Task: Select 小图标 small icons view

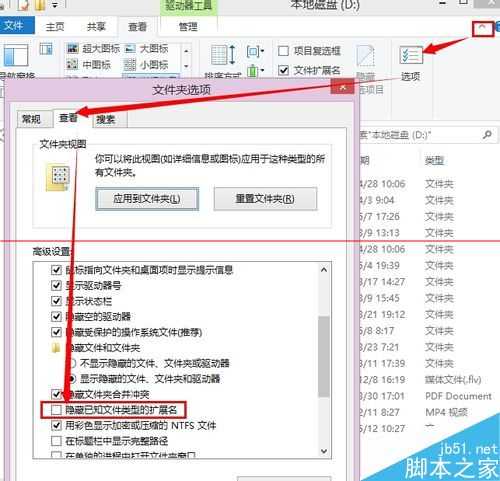Action: 146,64
